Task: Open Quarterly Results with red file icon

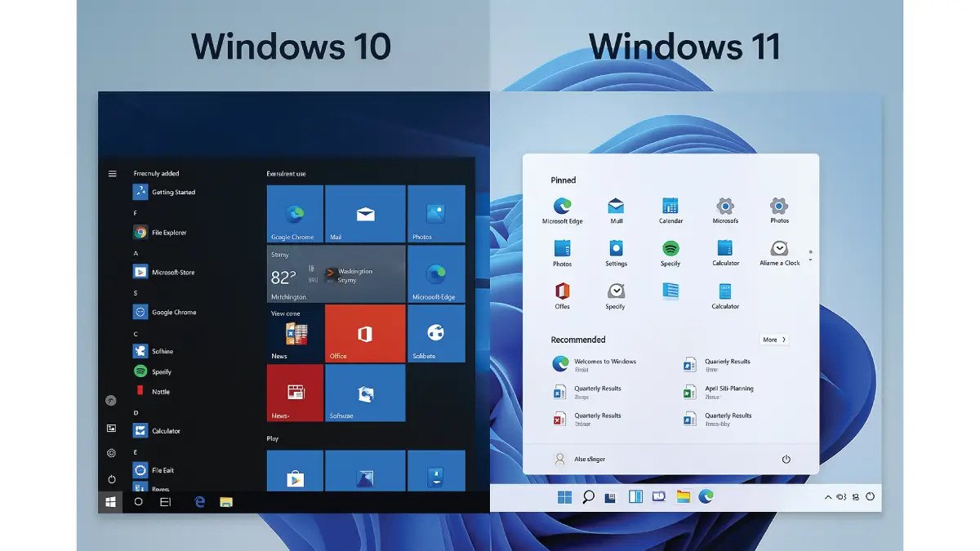Action: tap(586, 419)
